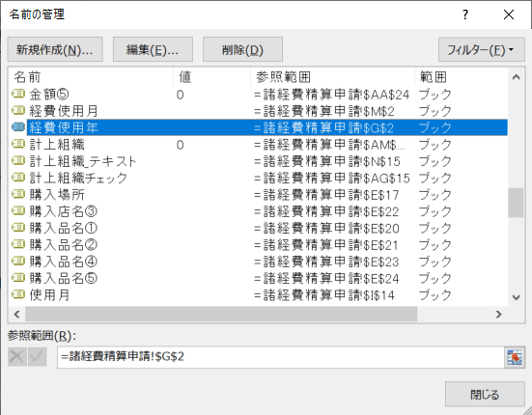Click the name tag icon beside 購入品名①

pos(18,228)
